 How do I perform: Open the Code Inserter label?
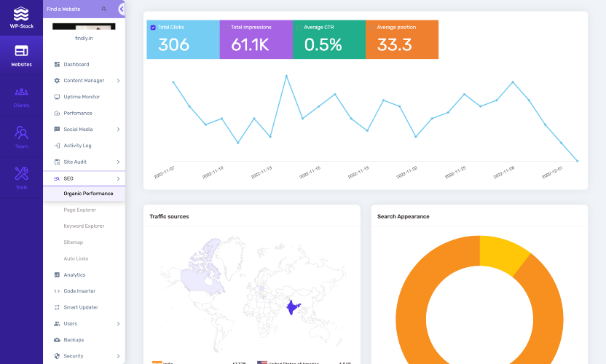pos(79,291)
